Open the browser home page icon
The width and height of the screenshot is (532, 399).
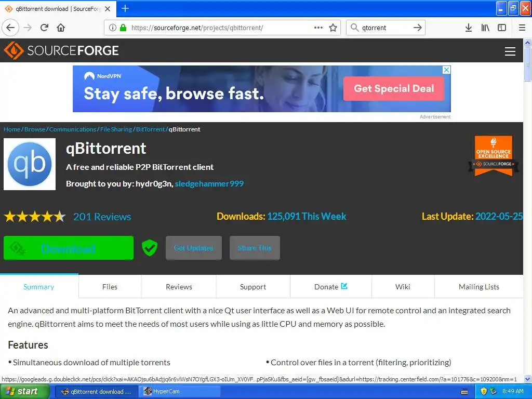click(61, 28)
